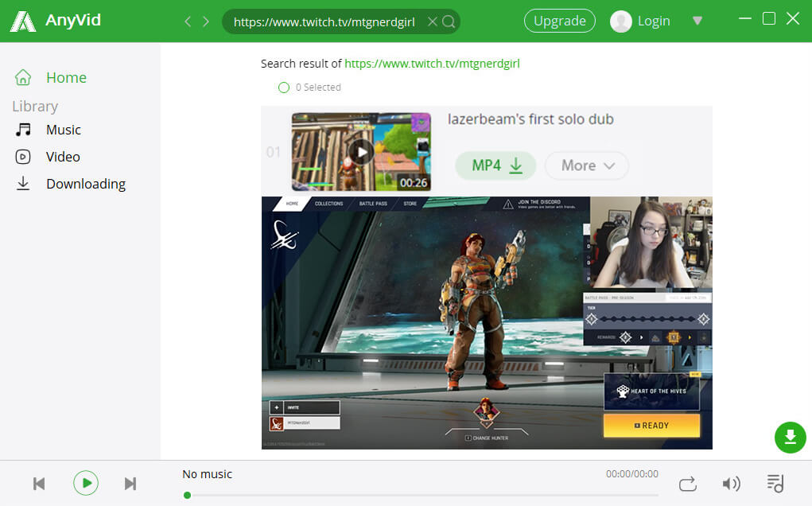Click the user avatar icon

(621, 21)
